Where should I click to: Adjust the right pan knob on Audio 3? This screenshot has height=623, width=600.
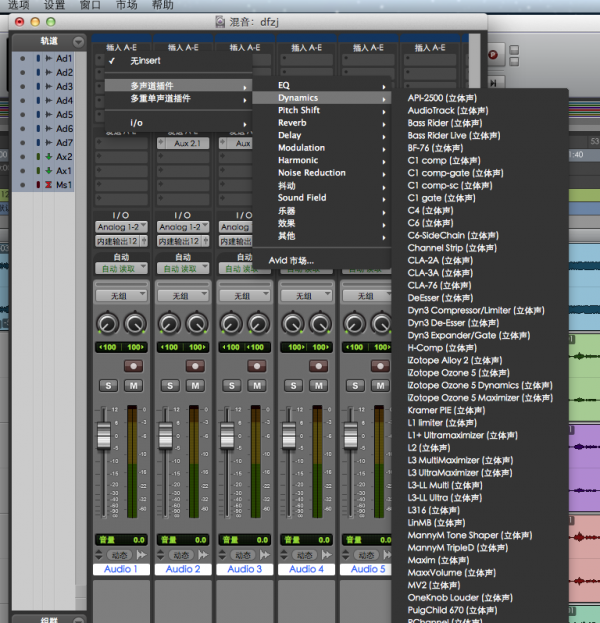pos(258,324)
